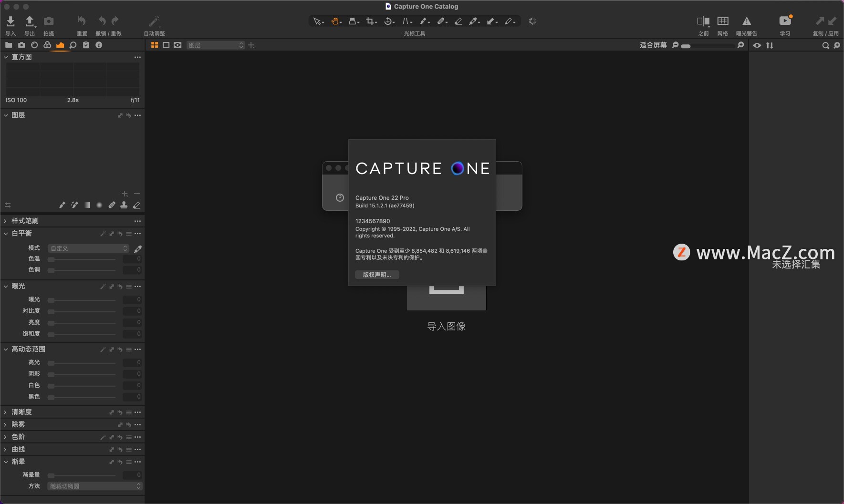Select the healing bandage cursor tool
844x504 pixels.
coord(442,21)
